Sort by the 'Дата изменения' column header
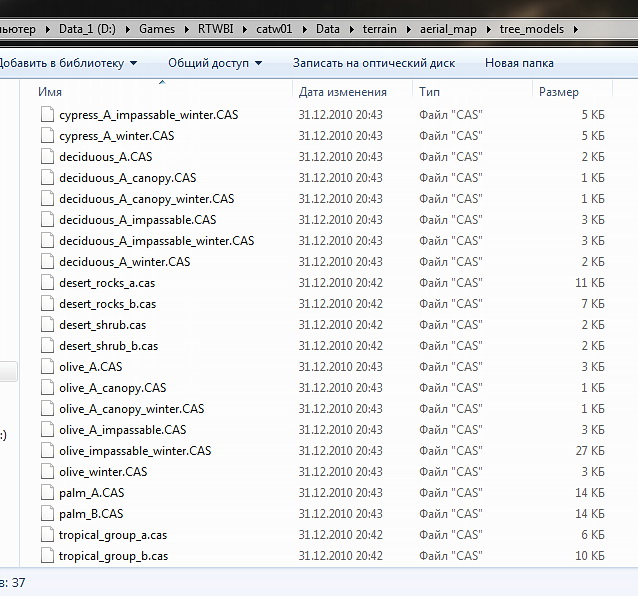Viewport: 638px width, 596px height. point(343,92)
